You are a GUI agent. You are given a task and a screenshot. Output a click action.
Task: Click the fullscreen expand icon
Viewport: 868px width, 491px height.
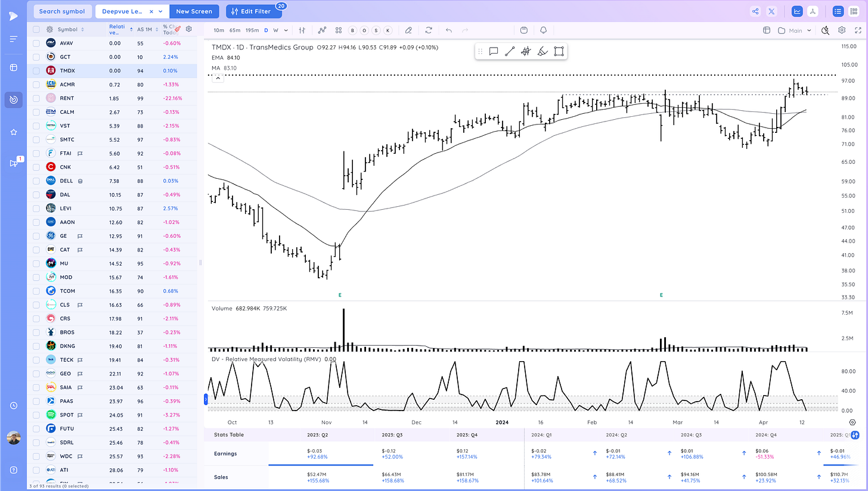(858, 30)
